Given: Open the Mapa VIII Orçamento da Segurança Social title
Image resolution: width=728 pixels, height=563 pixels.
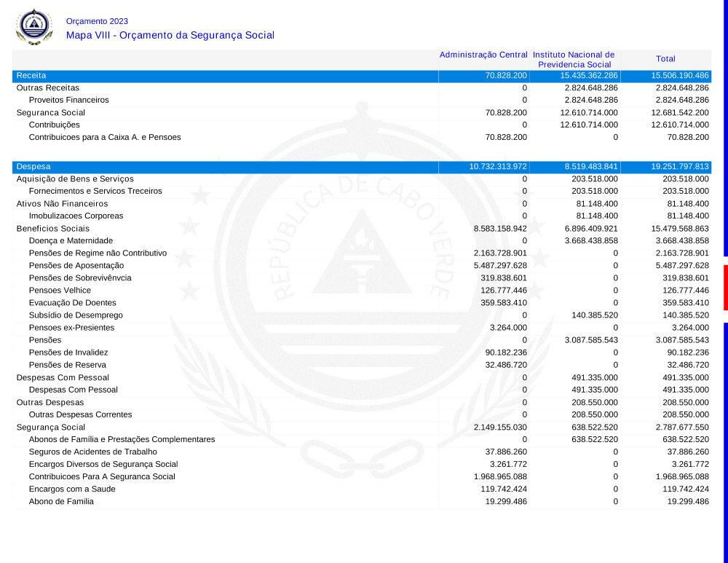Looking at the screenshot, I should (170, 35).
